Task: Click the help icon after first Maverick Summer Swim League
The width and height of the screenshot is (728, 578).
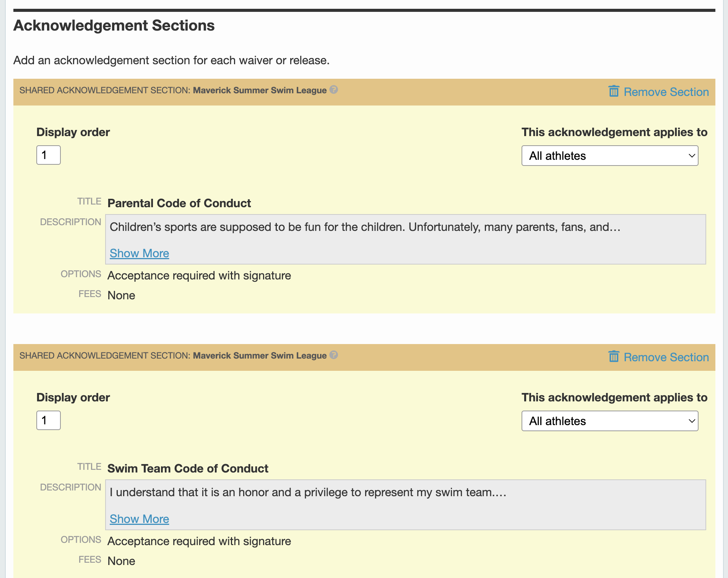Action: click(x=333, y=90)
